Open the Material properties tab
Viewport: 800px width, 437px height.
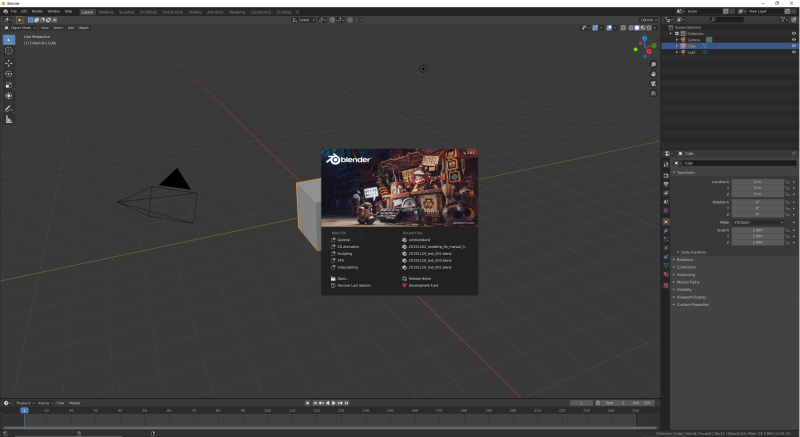pyautogui.click(x=666, y=274)
